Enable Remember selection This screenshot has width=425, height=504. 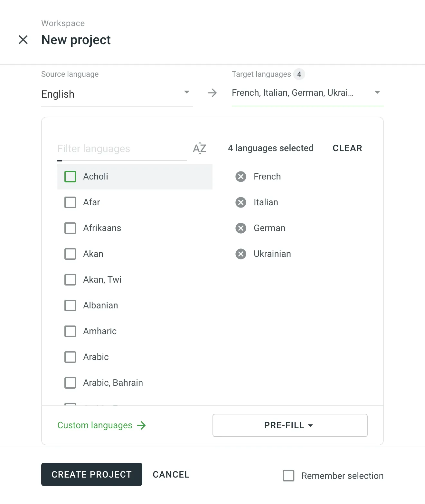pos(289,476)
